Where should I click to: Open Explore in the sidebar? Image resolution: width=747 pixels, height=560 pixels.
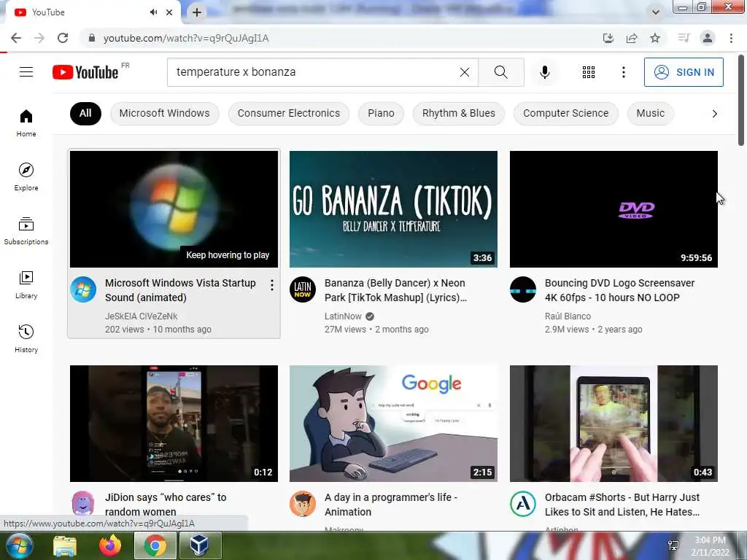[x=26, y=176]
